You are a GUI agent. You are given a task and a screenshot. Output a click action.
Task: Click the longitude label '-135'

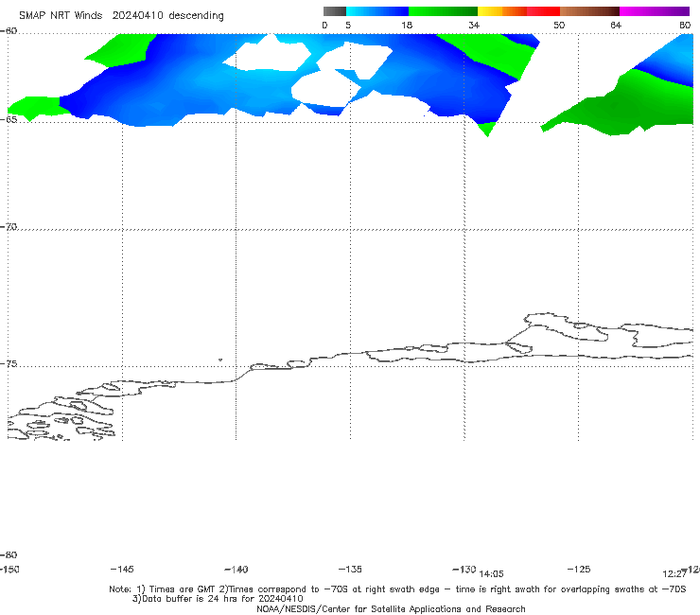click(350, 570)
